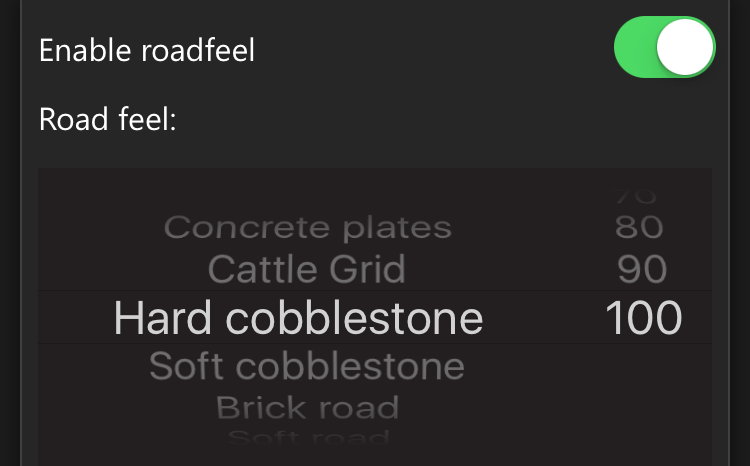Pick the faded 70 intensity value
The image size is (750, 466).
coord(636,197)
